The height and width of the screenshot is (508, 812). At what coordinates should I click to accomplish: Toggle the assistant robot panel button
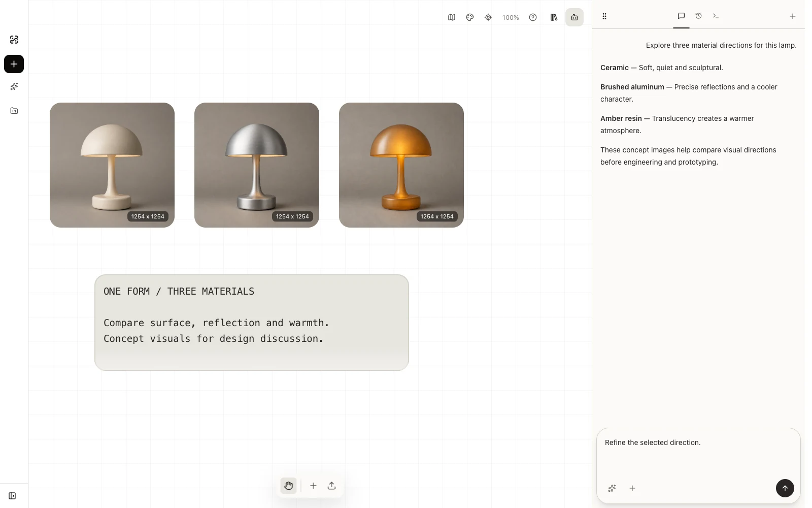tap(574, 17)
